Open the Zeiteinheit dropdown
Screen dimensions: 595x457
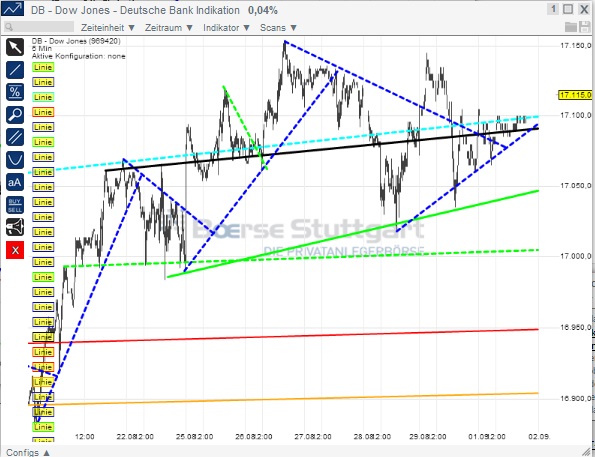pos(108,28)
